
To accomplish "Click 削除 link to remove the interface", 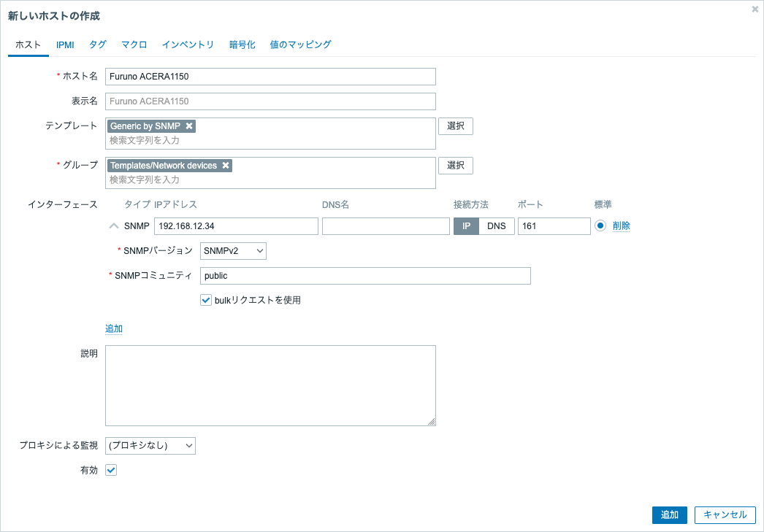I will [622, 225].
